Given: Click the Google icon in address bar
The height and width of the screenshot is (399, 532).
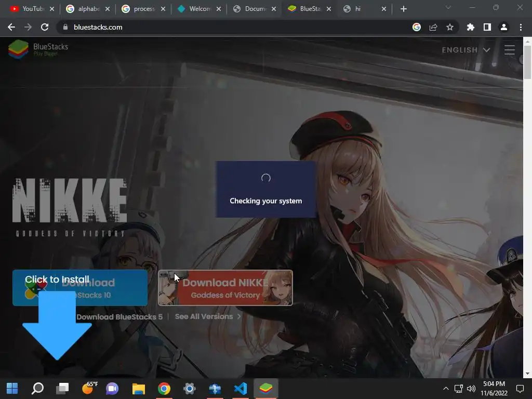Looking at the screenshot, I should click(417, 27).
